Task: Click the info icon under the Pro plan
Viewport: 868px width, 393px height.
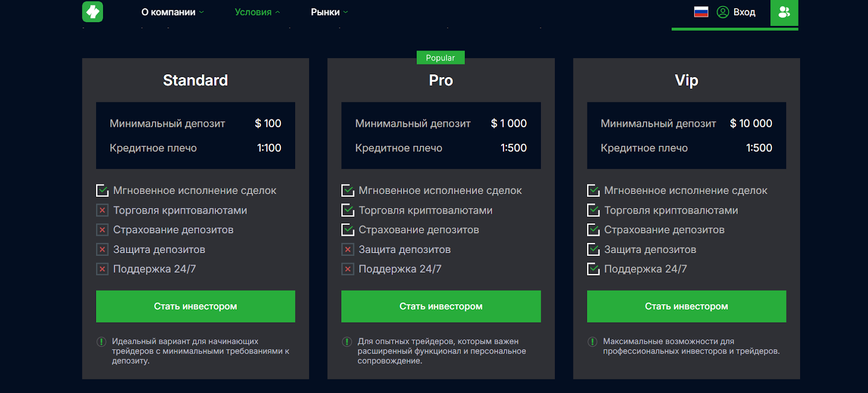Action: point(347,342)
